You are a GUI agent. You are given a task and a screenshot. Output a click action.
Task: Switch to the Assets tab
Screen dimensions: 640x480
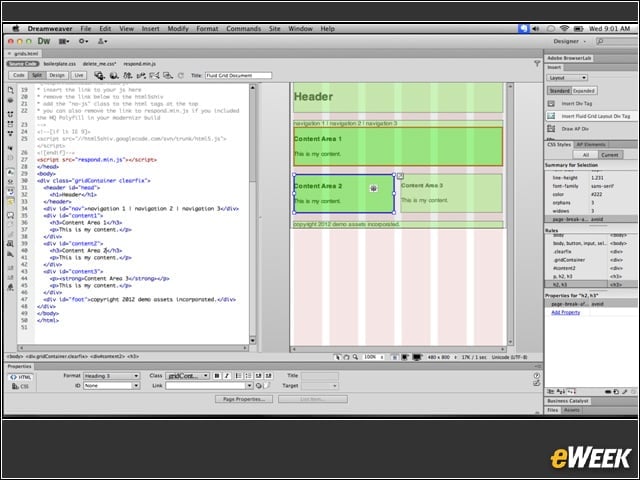coord(571,410)
